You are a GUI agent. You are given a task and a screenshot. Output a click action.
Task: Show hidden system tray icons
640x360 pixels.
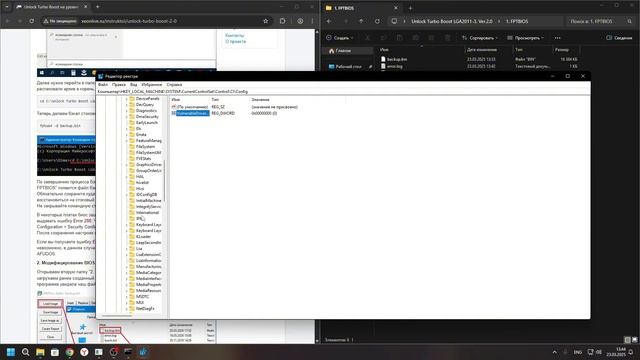[554, 352]
